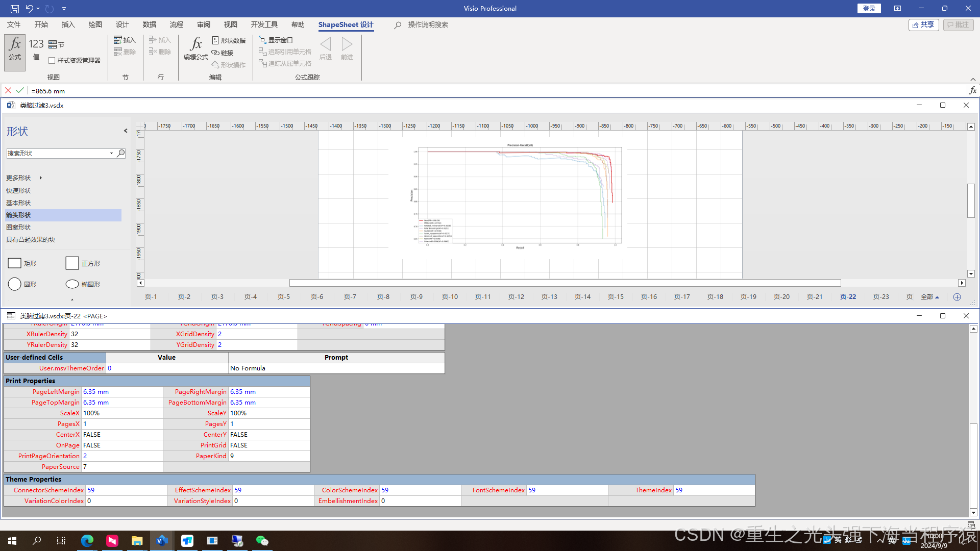Open the All pages (全部) list
The height and width of the screenshot is (551, 980).
929,296
